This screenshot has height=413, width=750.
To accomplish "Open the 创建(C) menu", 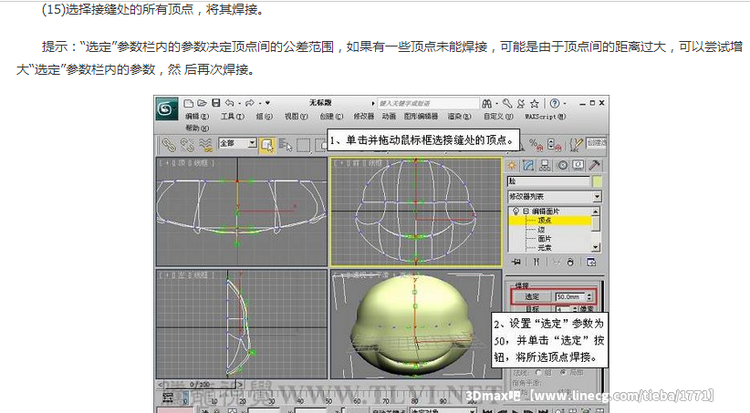I will click(x=331, y=116).
